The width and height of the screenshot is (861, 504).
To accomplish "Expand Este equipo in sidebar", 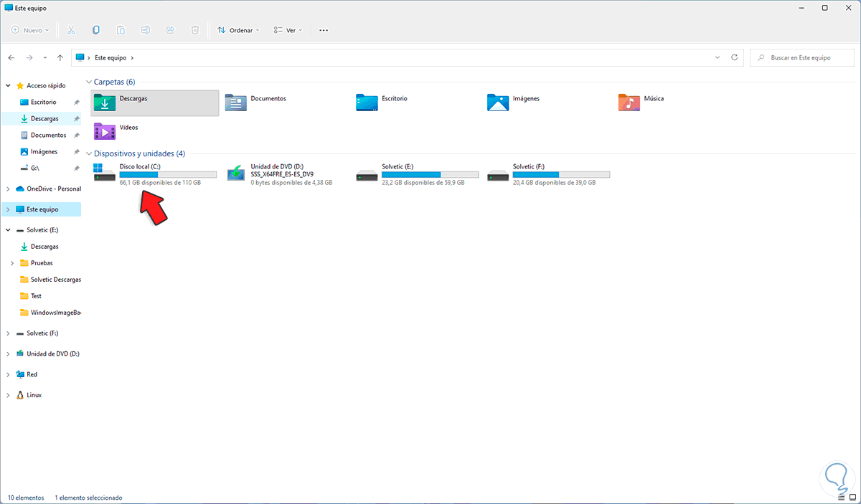I will tap(8, 209).
